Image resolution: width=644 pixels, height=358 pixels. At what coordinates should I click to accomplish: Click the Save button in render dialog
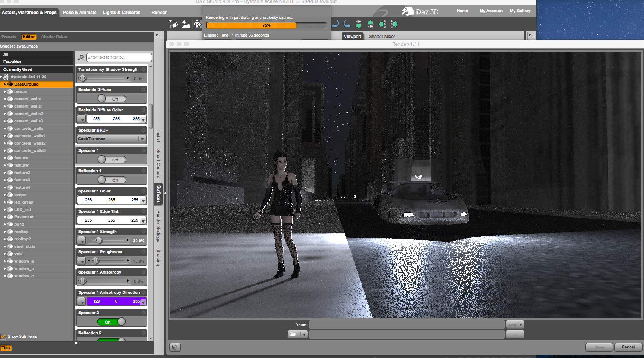tap(599, 347)
